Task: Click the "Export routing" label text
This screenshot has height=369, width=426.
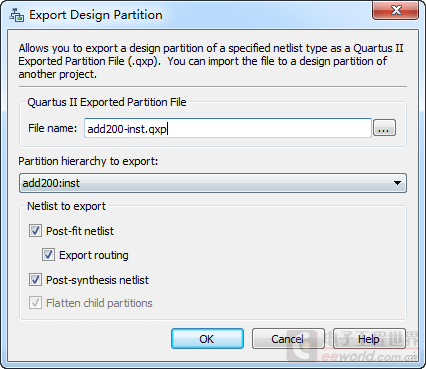Action: coord(94,255)
